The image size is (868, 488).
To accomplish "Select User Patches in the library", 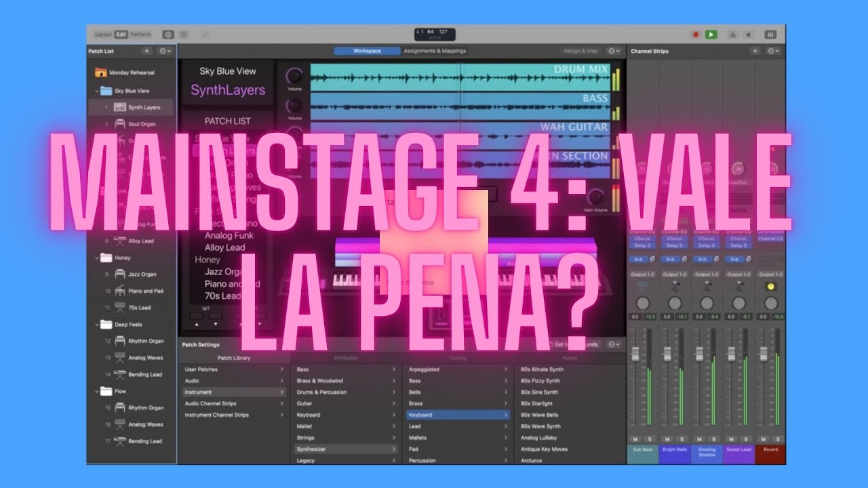I will 233,369.
